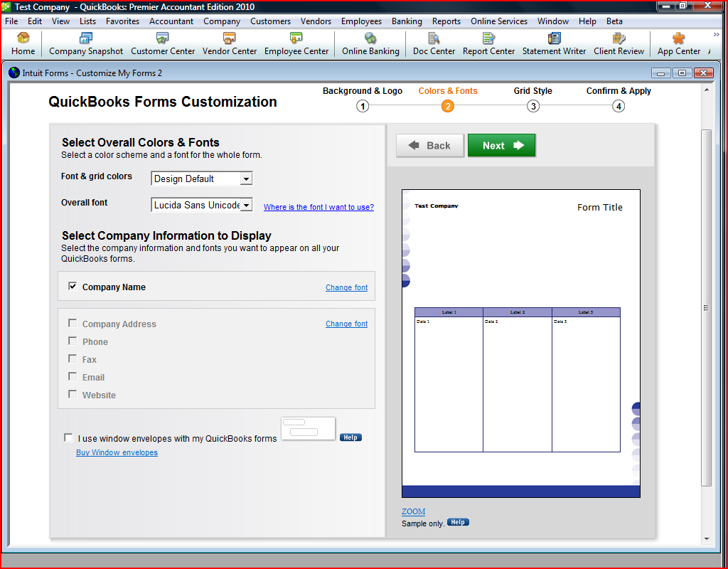Click the QuickBooks title bar app icon
728x569 pixels.
pos(6,7)
